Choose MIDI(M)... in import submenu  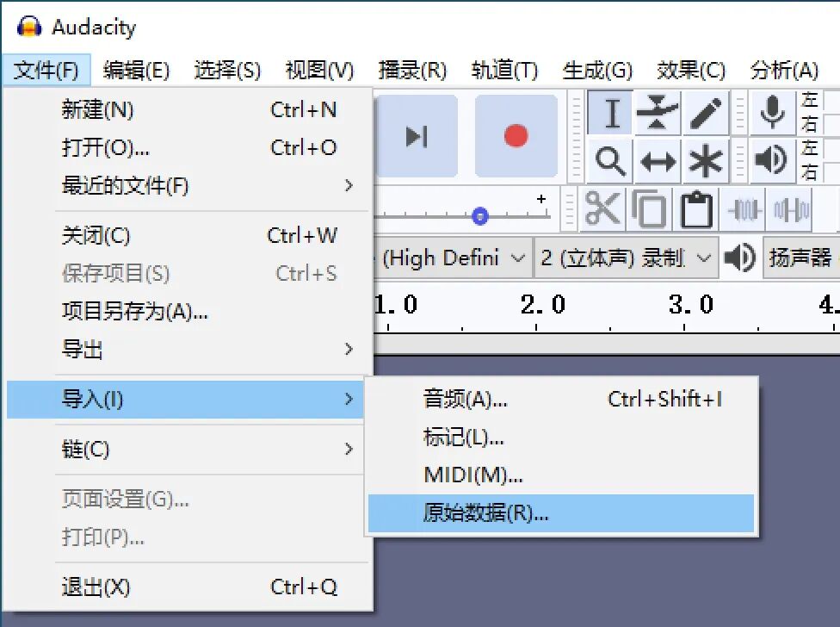point(561,475)
